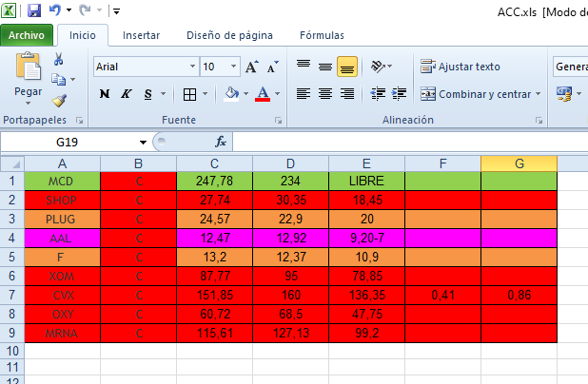Open Alineación dialog launcher
This screenshot has width=588, height=384.
(539, 121)
